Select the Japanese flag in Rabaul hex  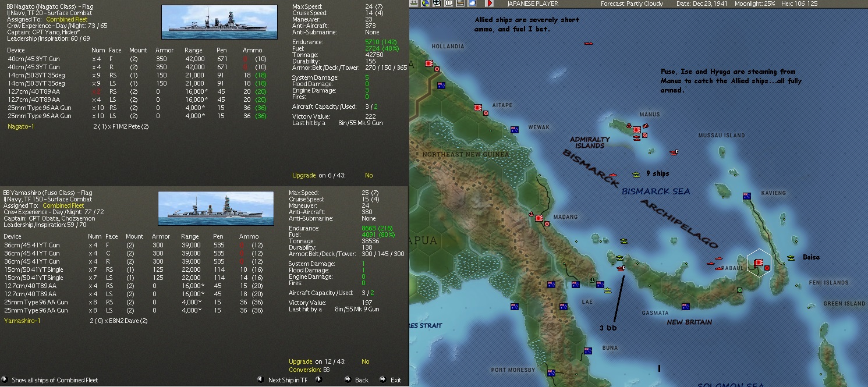pos(759,263)
